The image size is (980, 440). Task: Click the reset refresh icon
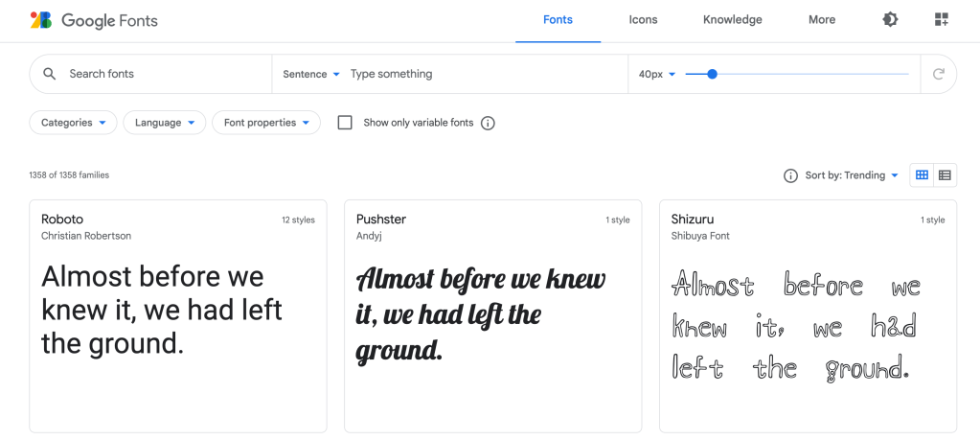click(938, 74)
